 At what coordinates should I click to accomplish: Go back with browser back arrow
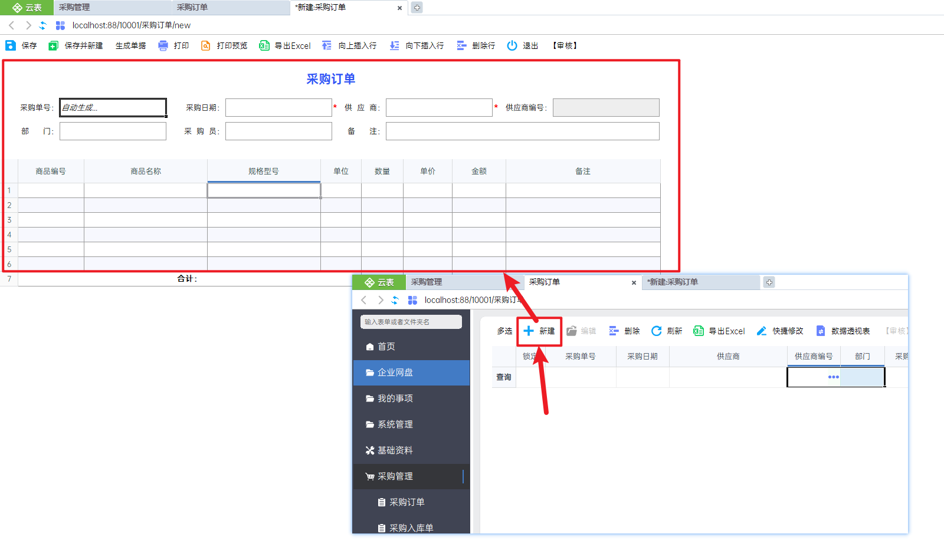click(11, 25)
